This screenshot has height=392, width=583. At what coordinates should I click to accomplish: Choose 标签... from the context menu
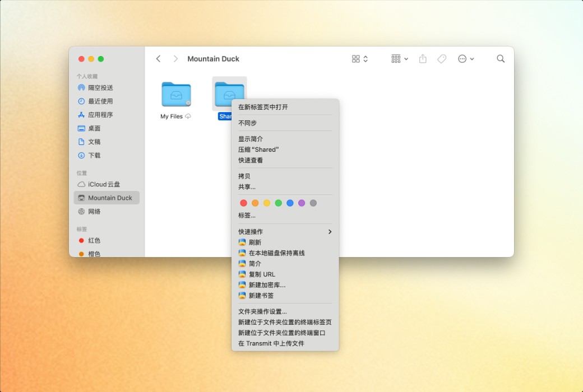pos(285,215)
